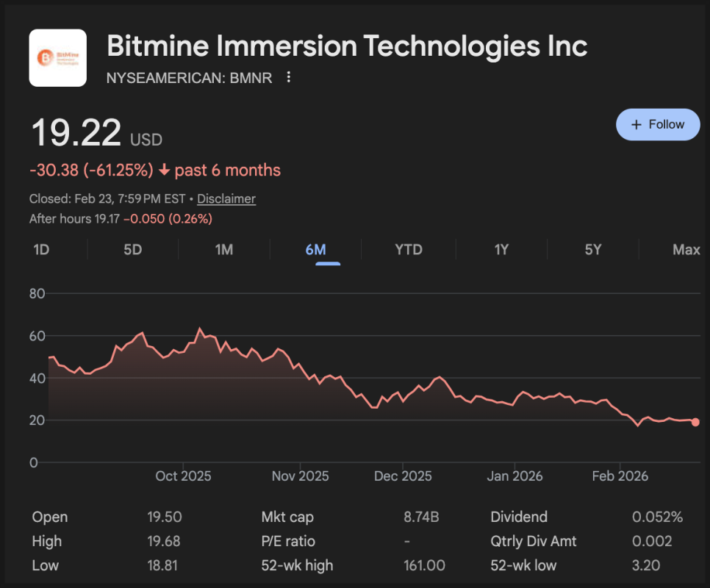
Task: Open the Disclaimer link
Action: click(x=226, y=198)
